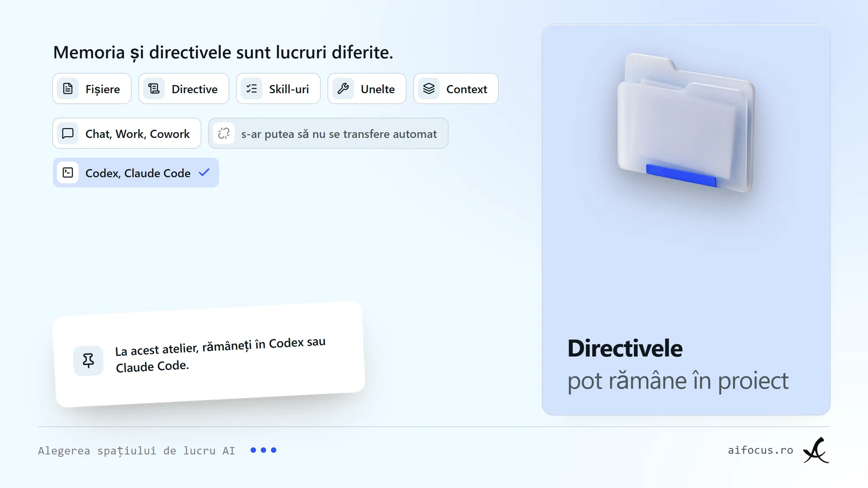Select the Context chip label
The height and width of the screenshot is (488, 868).
pos(467,89)
